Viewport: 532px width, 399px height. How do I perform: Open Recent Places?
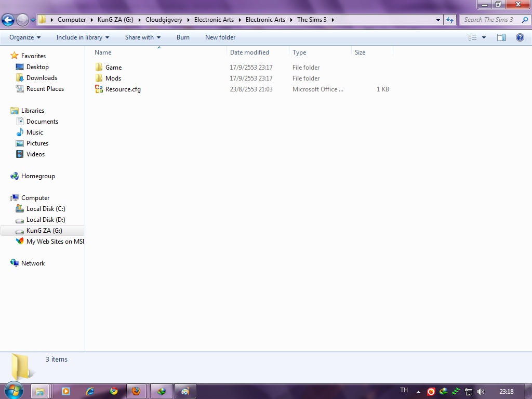45,88
